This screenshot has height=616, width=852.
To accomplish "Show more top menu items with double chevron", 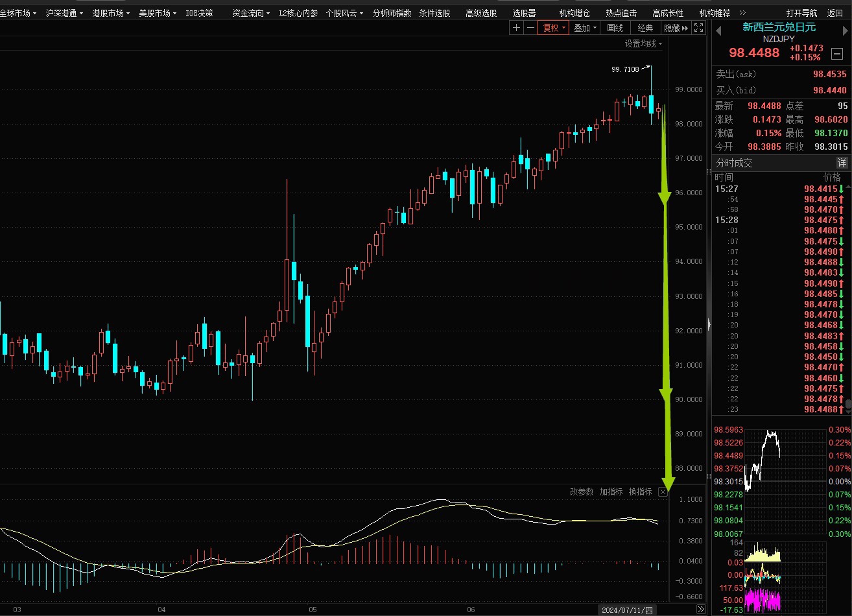I will pos(742,13).
